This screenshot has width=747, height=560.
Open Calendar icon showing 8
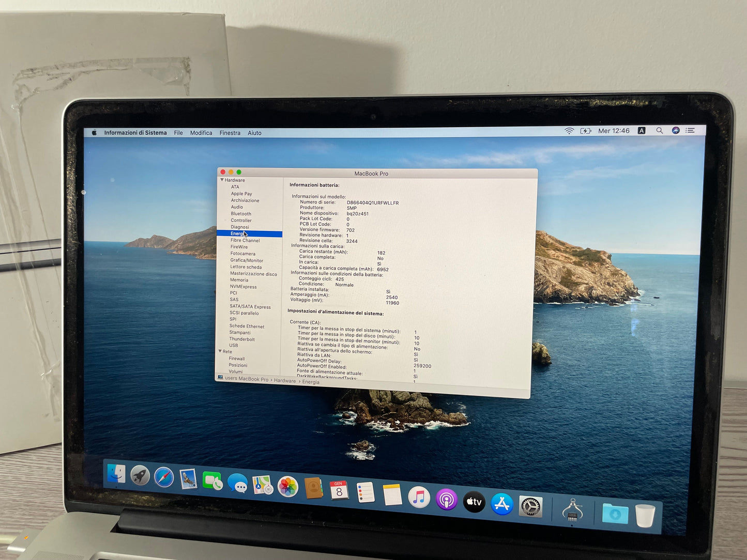point(339,490)
